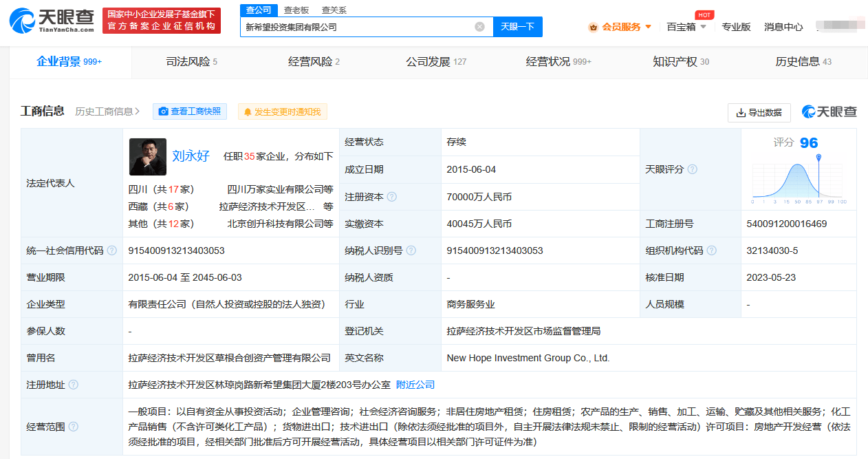The width and height of the screenshot is (868, 459).
Task: Expand 历史工商信息 with its chevron
Action: click(107, 111)
